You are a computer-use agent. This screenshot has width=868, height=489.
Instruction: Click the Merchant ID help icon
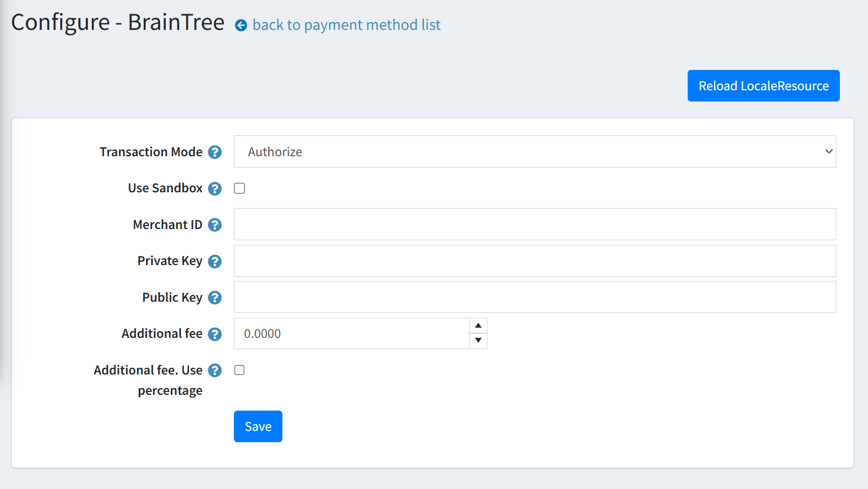pyautogui.click(x=214, y=224)
